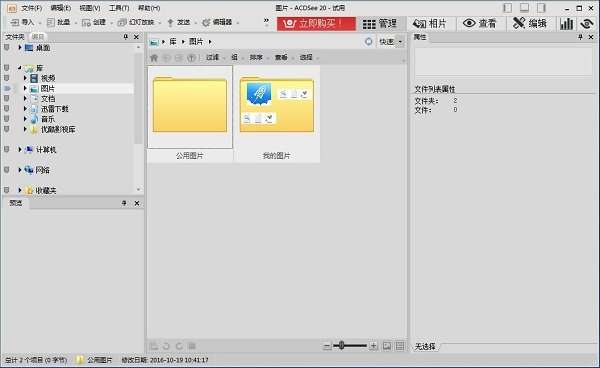Click the zoom-out minus button beside thumbnail slider

click(x=327, y=346)
